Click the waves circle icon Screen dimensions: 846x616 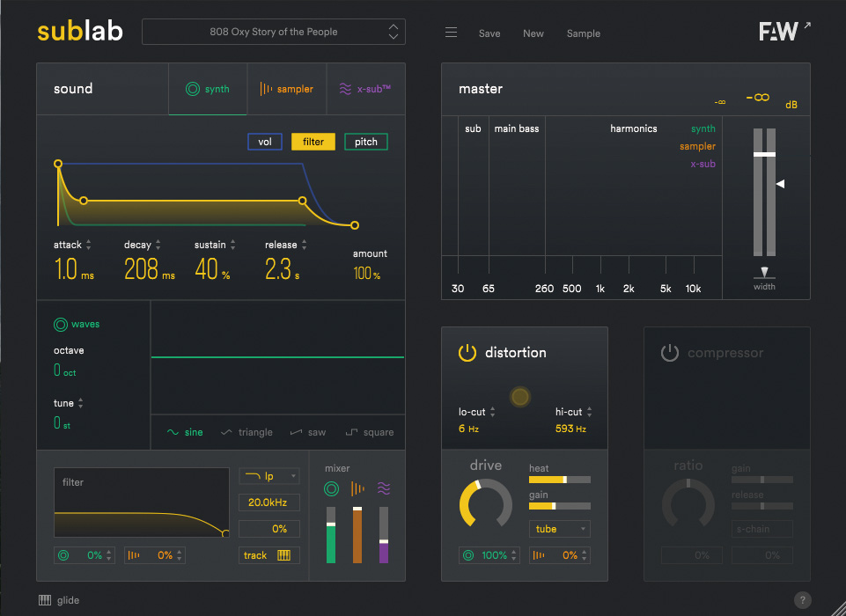pos(61,324)
